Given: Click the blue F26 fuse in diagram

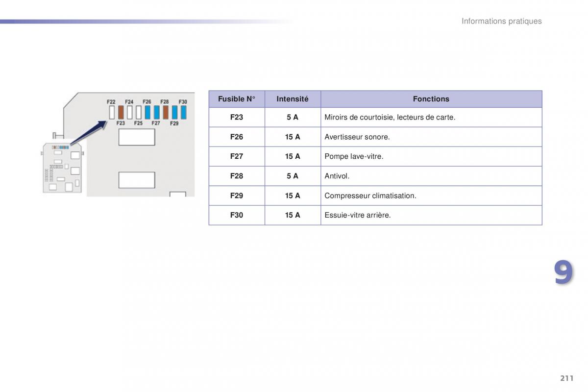Looking at the screenshot, I should [x=147, y=112].
